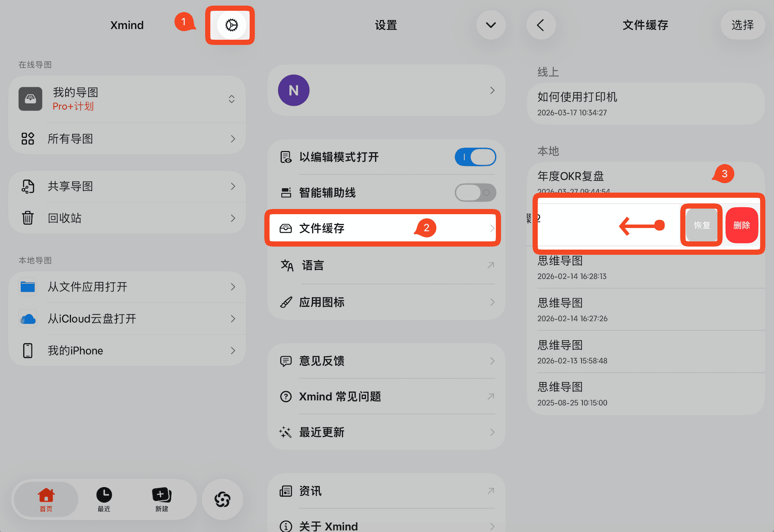Open 所有导图 grid icon
Image resolution: width=774 pixels, height=532 pixels.
[28, 139]
